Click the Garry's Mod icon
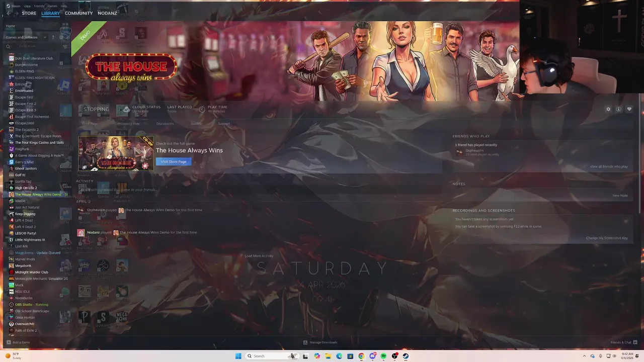The image size is (644, 362). tap(11, 162)
